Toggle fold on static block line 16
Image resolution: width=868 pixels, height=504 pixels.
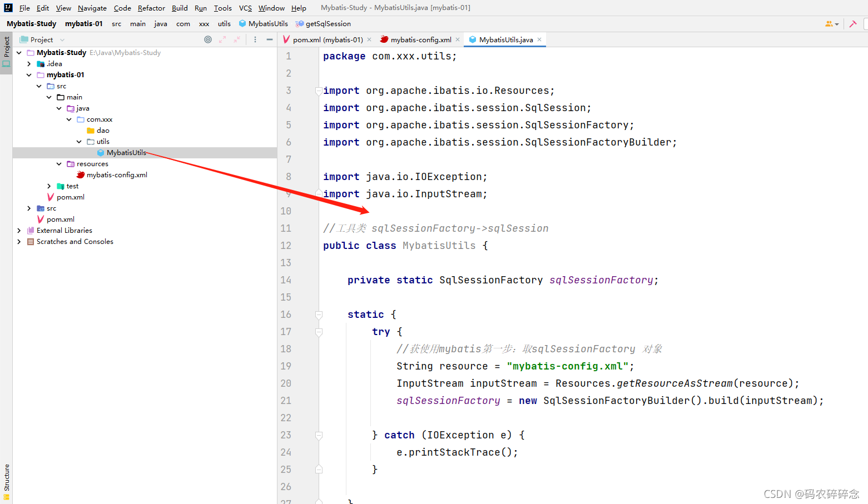[x=319, y=315]
